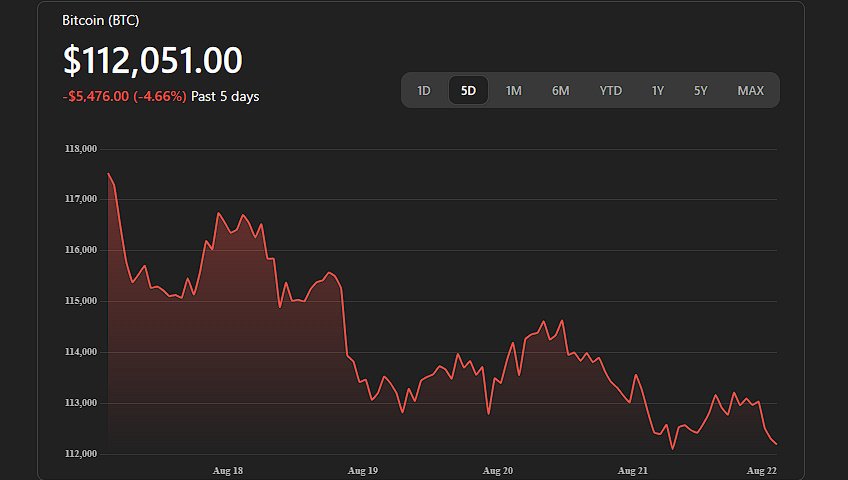Switch the chart to 5Y range

click(700, 90)
